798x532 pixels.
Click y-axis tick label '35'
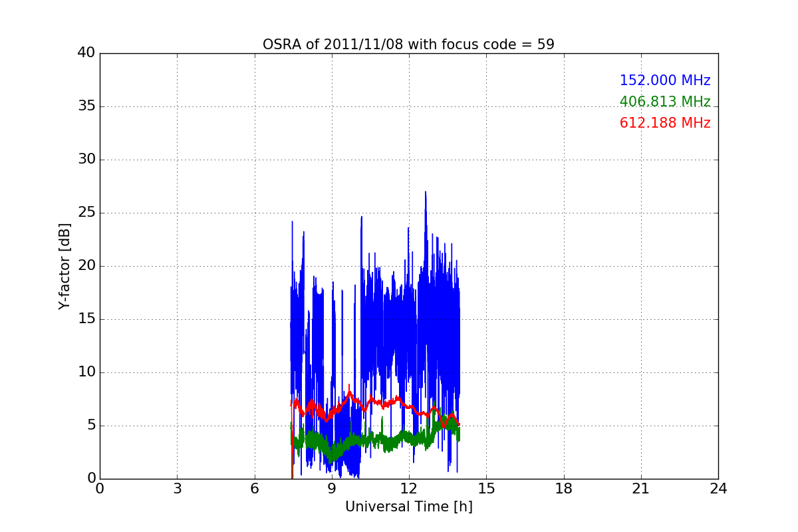86,106
